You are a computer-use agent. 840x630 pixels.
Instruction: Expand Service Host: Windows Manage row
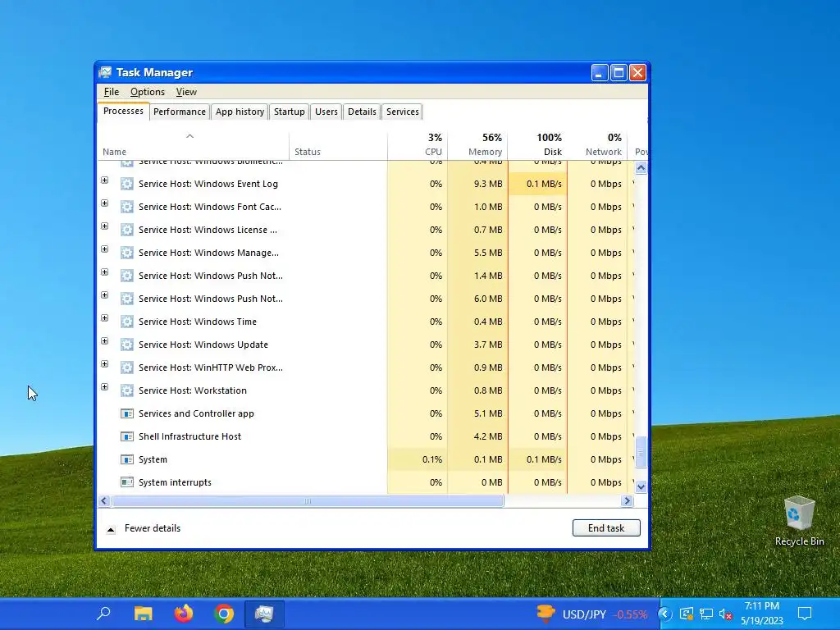click(105, 249)
